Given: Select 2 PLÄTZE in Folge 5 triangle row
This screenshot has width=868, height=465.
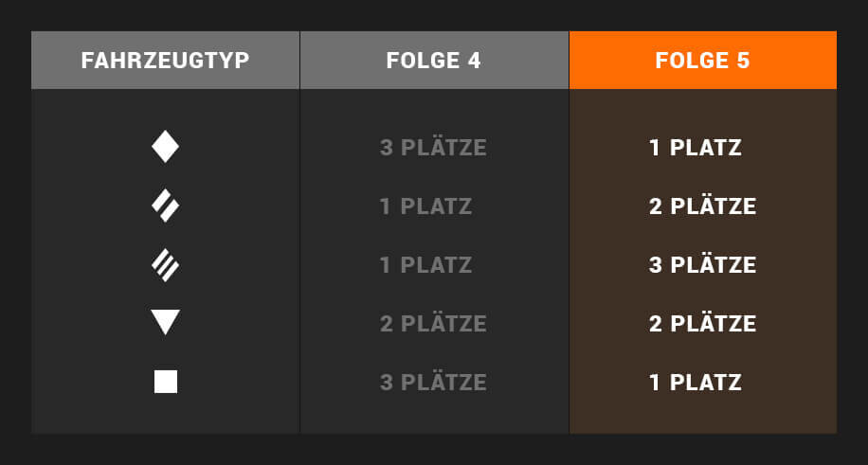Looking at the screenshot, I should (702, 324).
